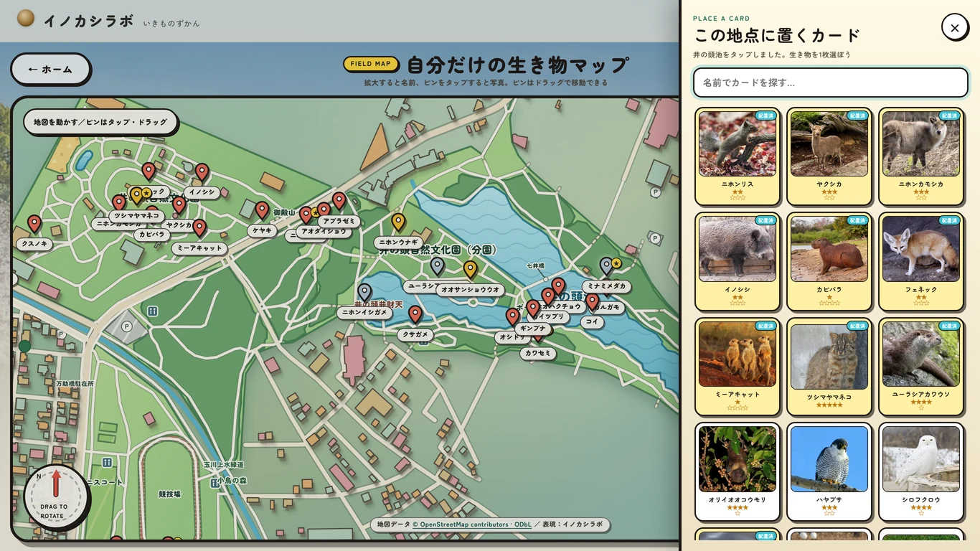Click the アブラゼミ map label
The image size is (980, 551).
click(x=339, y=221)
